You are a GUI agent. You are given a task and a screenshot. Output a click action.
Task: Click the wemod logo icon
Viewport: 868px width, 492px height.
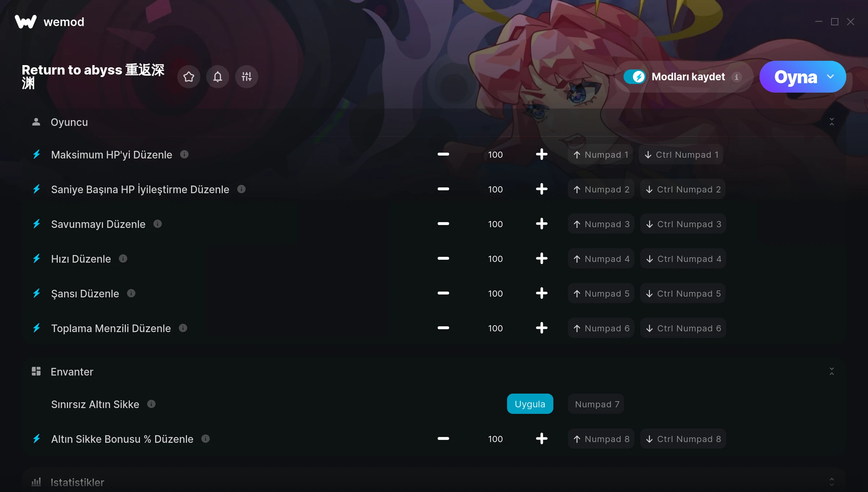[x=26, y=22]
